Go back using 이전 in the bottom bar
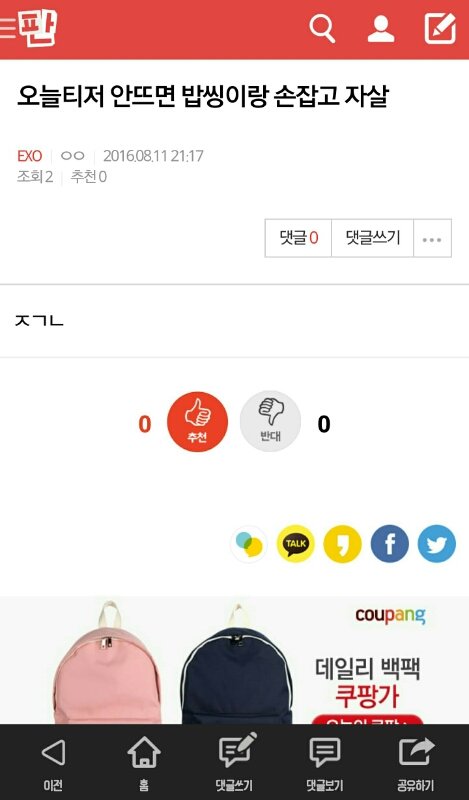The width and height of the screenshot is (469, 800). 53,763
